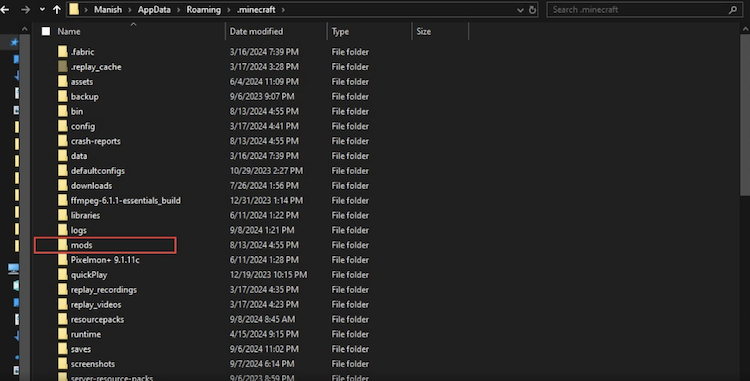Viewport: 750px width, 381px height.
Task: Select the Pixelmon+ 9.1.11c folder icon
Action: pos(63,260)
